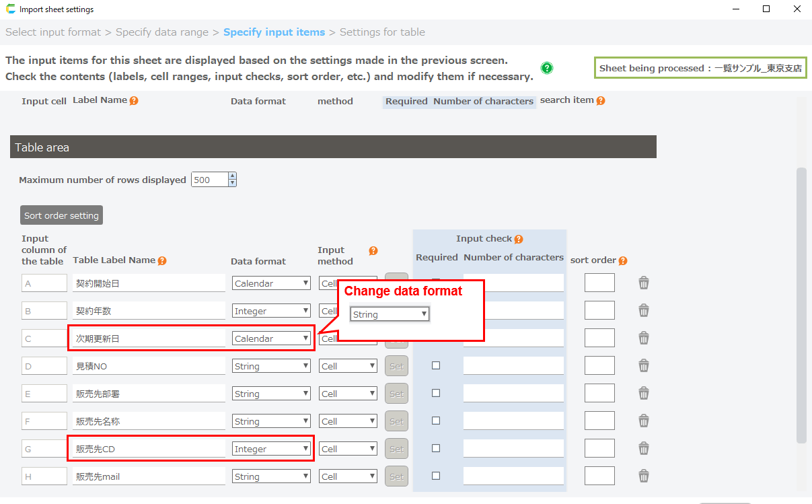Viewport: 812px width, 504px height.
Task: Click the help icon beside Input method
Action: click(373, 251)
